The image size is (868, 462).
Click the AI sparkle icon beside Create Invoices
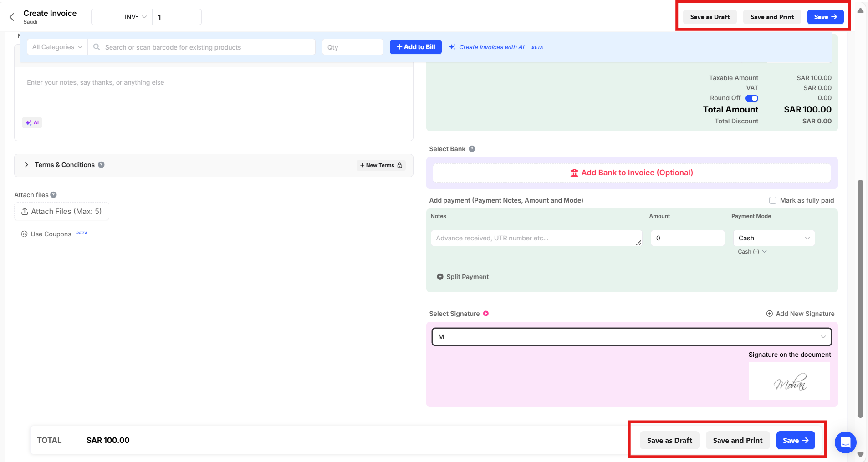pyautogui.click(x=452, y=47)
